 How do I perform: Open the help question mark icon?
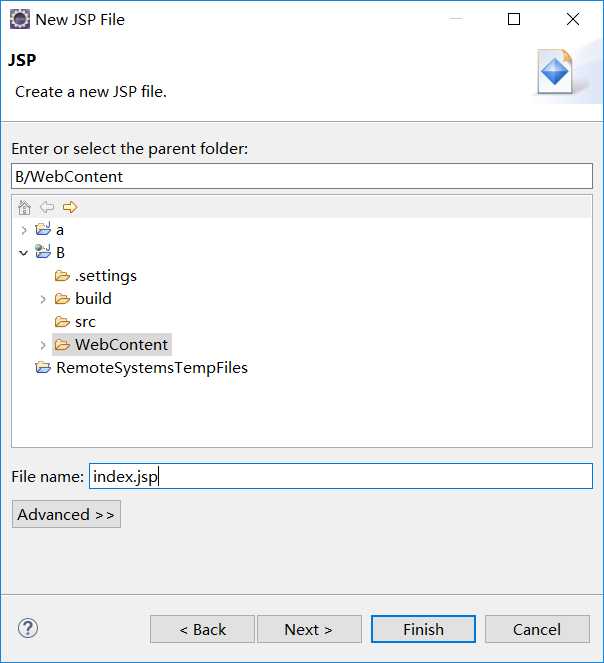tap(28, 628)
